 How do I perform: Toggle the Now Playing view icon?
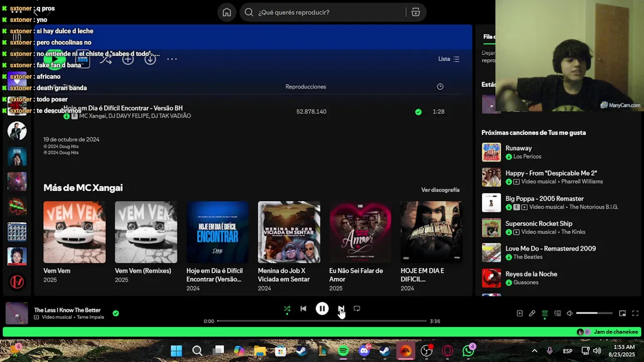520,313
